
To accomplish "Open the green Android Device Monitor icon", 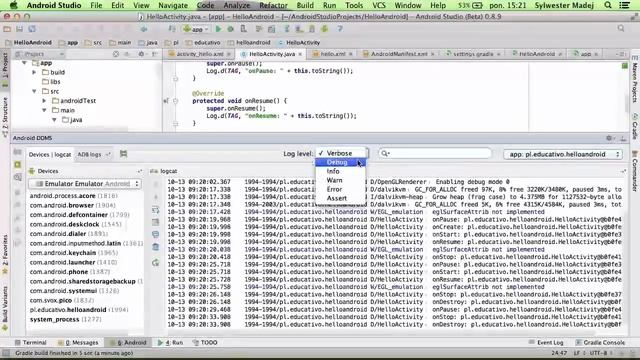I will (x=325, y=29).
